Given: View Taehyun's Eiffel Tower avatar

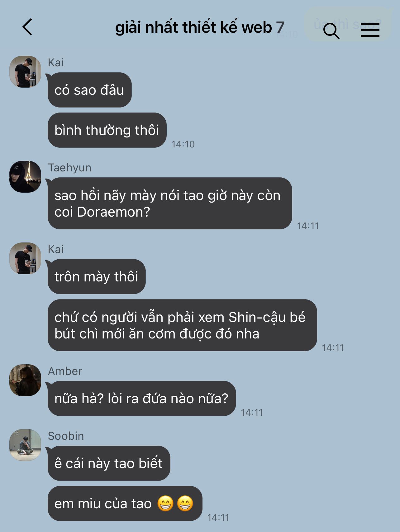Looking at the screenshot, I should pos(25,177).
